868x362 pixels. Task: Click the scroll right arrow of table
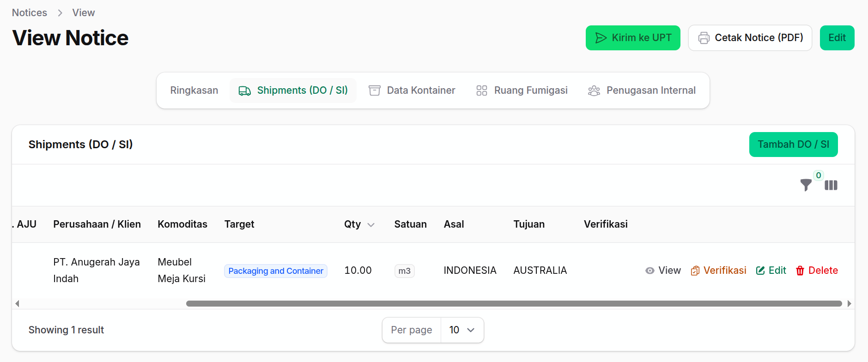tap(849, 304)
